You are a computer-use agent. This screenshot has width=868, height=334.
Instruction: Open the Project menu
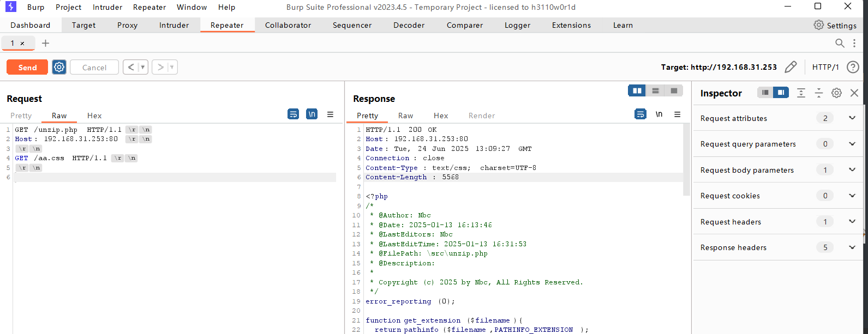(69, 7)
